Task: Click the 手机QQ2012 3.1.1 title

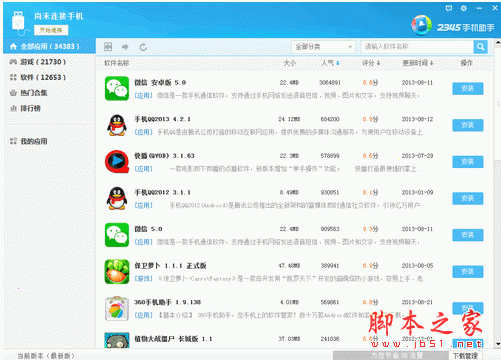Action: pyautogui.click(x=162, y=192)
